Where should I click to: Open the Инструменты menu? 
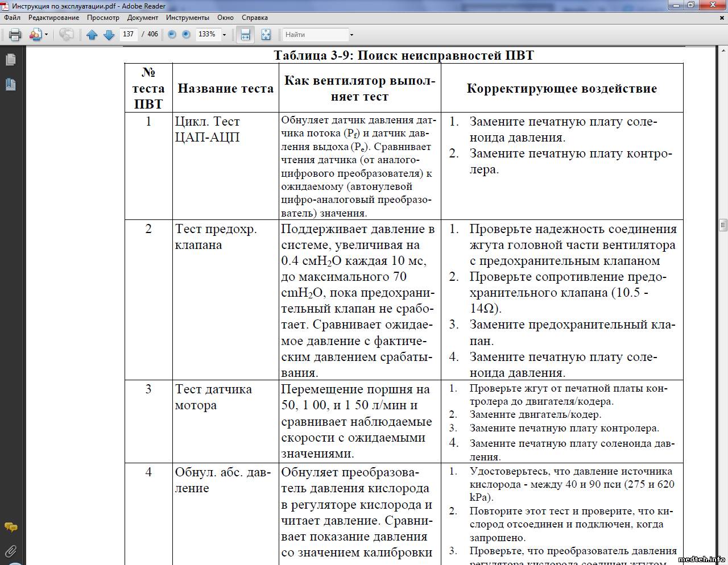[187, 18]
